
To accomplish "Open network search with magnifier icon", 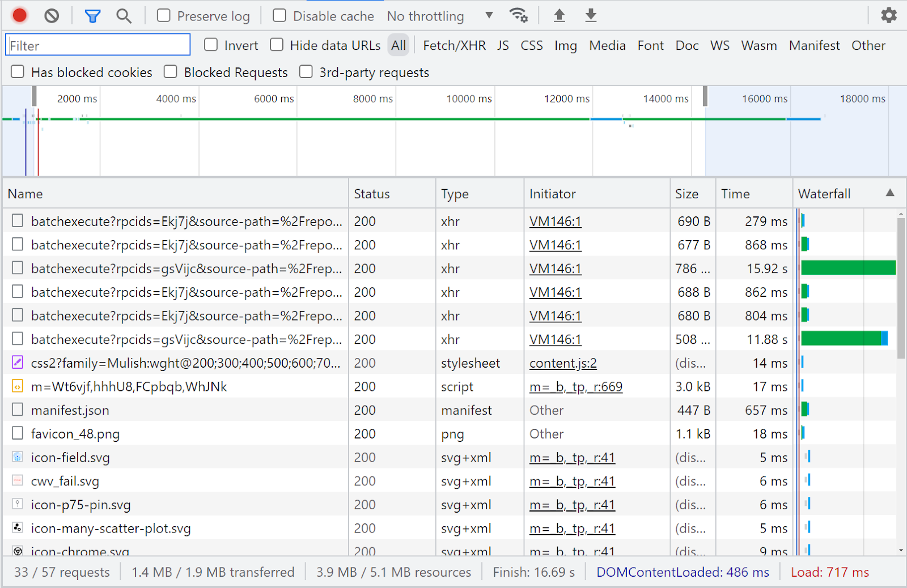I will click(124, 16).
